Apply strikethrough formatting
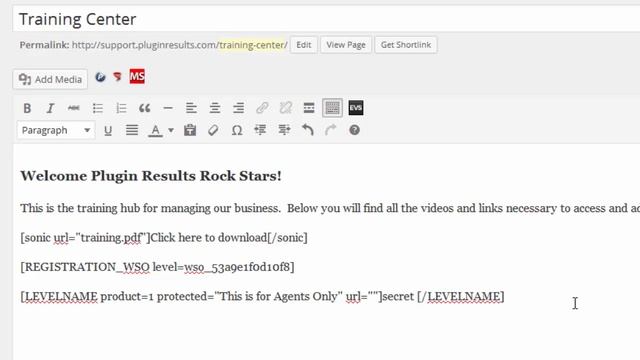The width and height of the screenshot is (640, 360). coord(73,108)
